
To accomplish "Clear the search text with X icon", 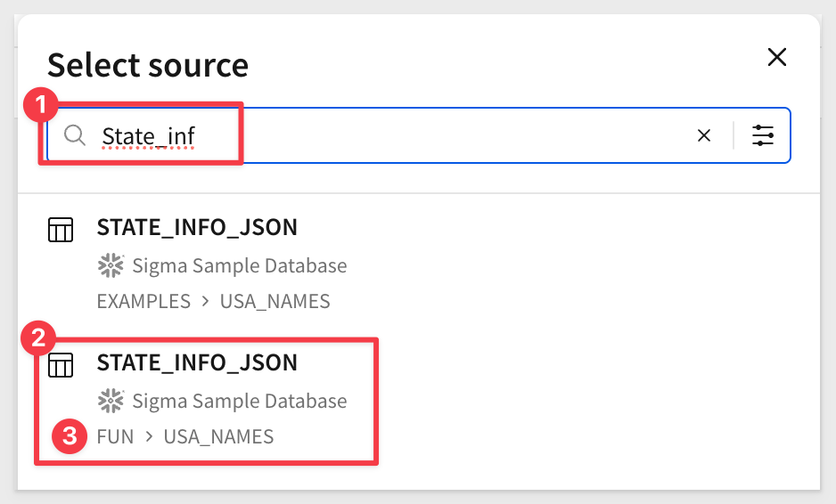I will (x=704, y=135).
